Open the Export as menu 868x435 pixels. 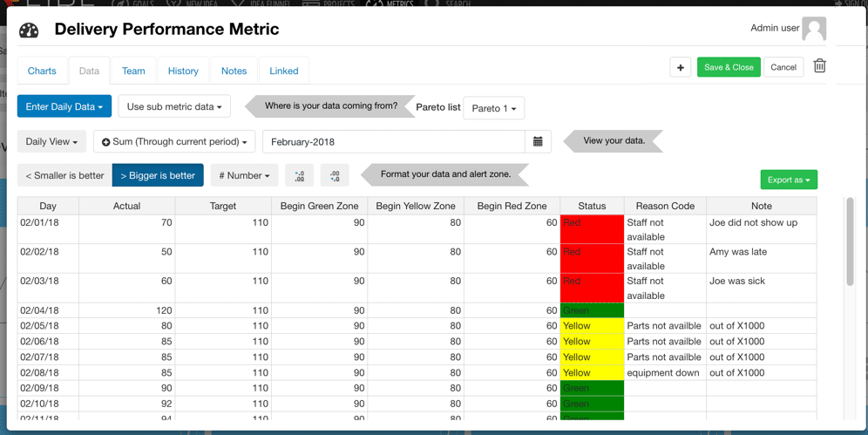(x=788, y=180)
